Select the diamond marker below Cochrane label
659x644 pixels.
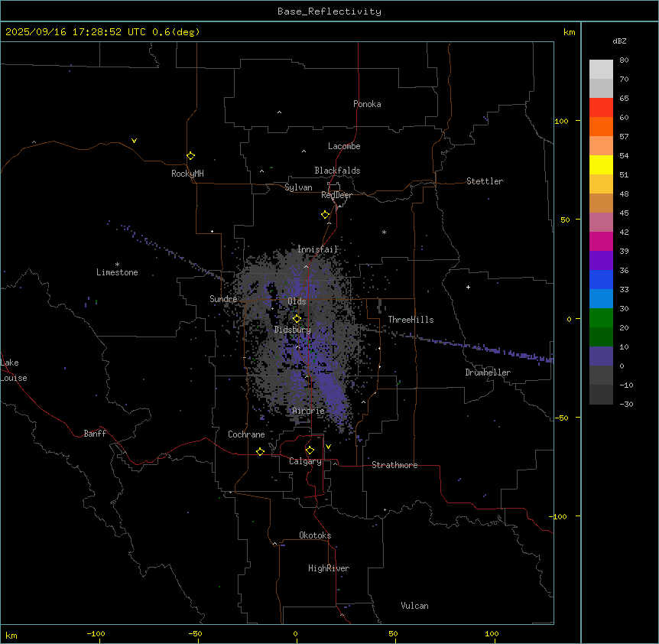pos(260,452)
